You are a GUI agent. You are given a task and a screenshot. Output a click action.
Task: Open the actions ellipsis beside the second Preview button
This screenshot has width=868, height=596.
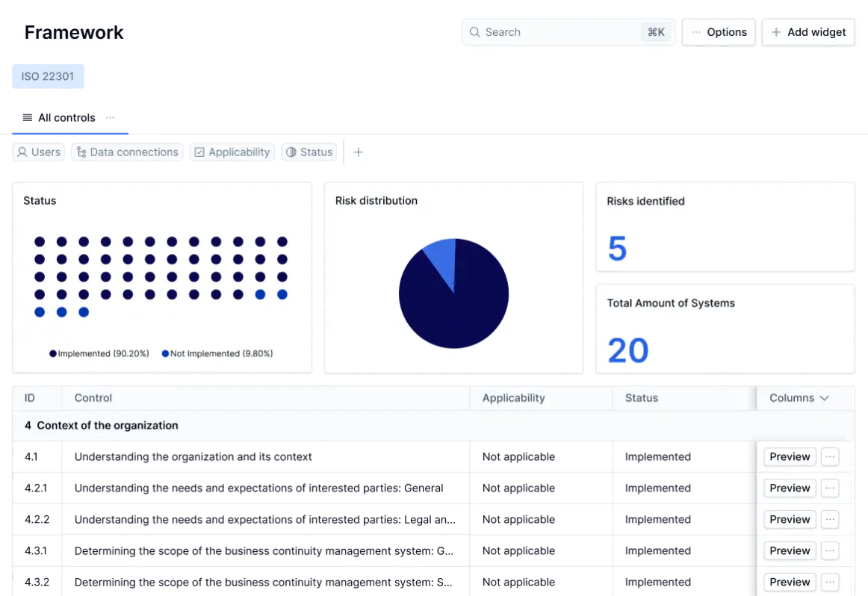(x=830, y=488)
